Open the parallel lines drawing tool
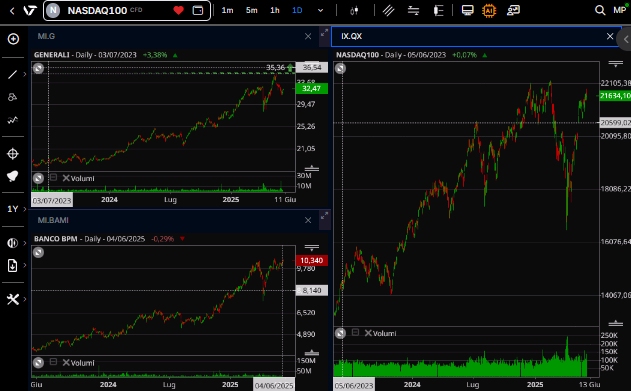 (388, 11)
